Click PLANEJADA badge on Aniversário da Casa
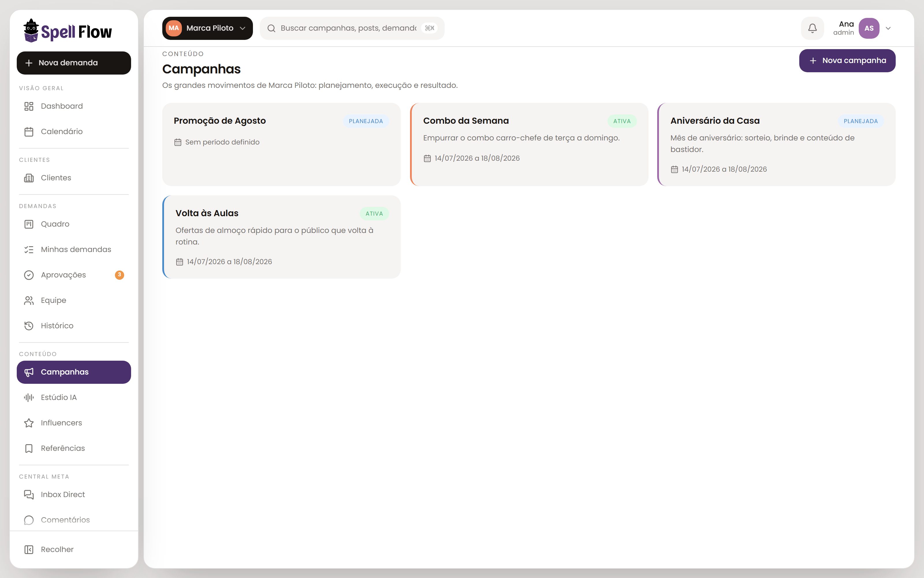Viewport: 924px width, 578px height. (x=860, y=121)
